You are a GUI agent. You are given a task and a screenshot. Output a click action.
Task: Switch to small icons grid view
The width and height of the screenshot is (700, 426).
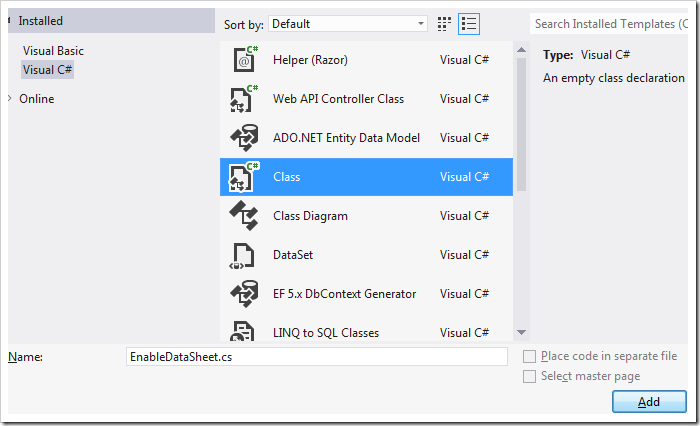click(444, 24)
